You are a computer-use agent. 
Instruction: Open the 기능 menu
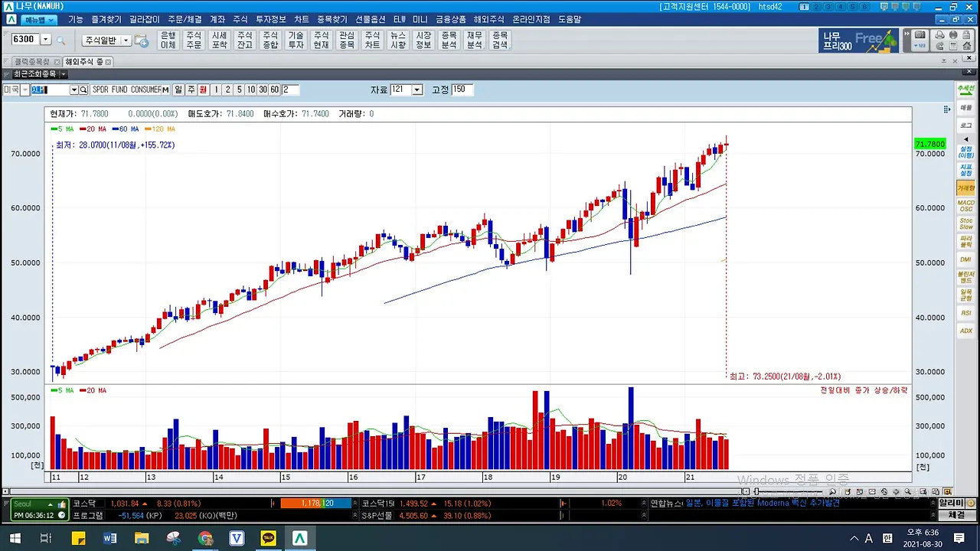click(x=75, y=19)
